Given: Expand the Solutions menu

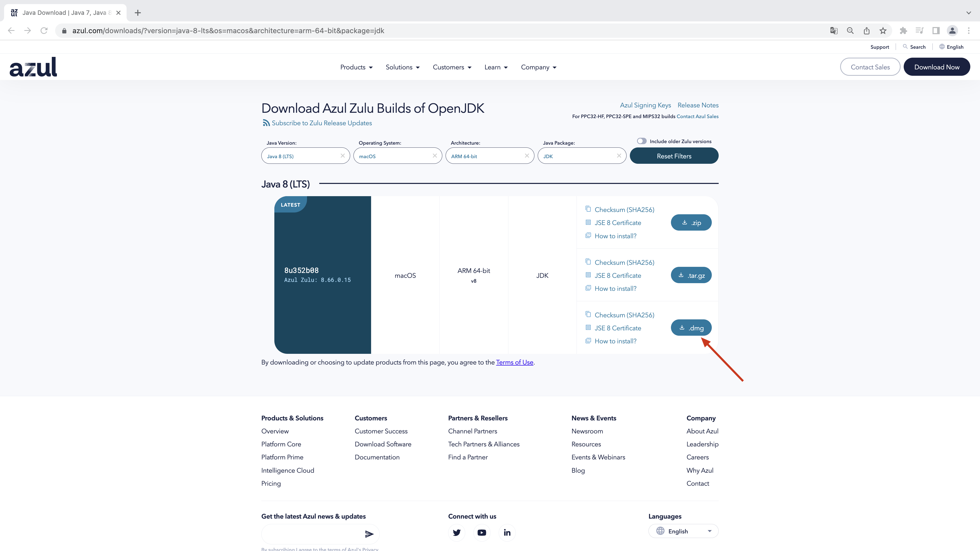Looking at the screenshot, I should 402,67.
